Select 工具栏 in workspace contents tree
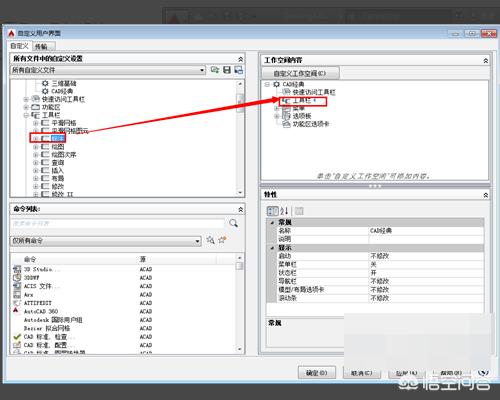 coord(302,100)
